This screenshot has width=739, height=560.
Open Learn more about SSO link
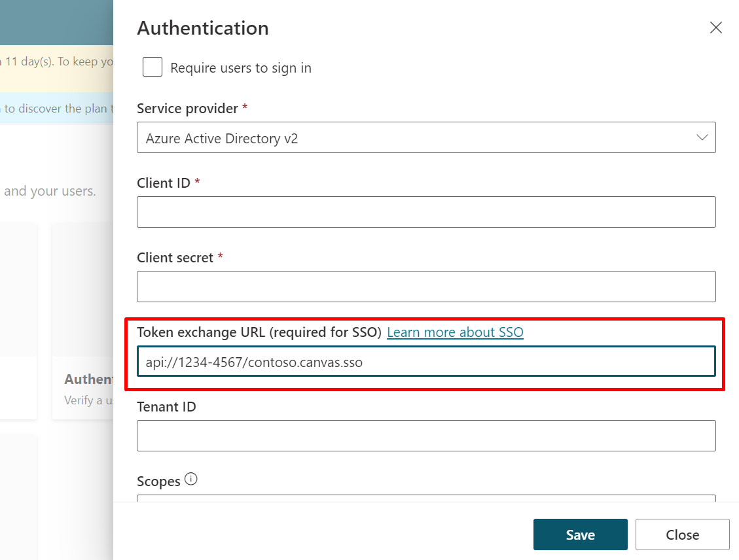(x=455, y=332)
